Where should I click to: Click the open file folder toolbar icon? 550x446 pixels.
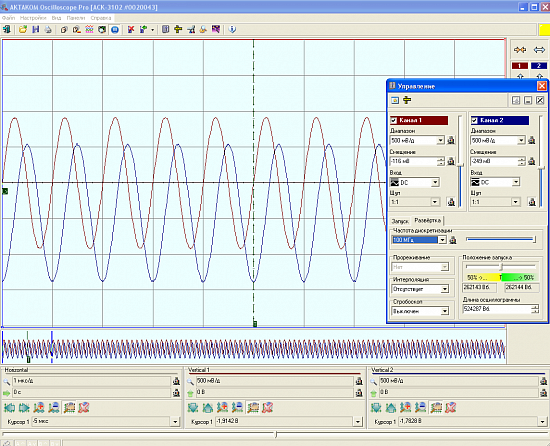[23, 29]
